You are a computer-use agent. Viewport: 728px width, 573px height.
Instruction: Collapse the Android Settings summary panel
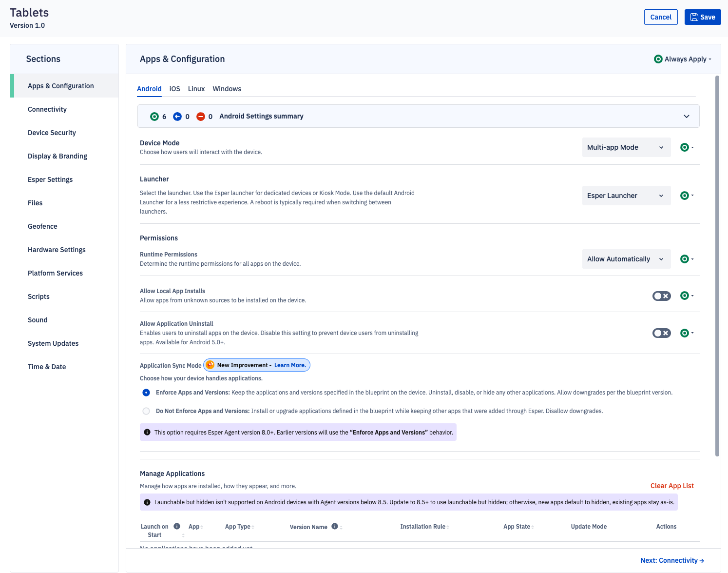tap(687, 116)
